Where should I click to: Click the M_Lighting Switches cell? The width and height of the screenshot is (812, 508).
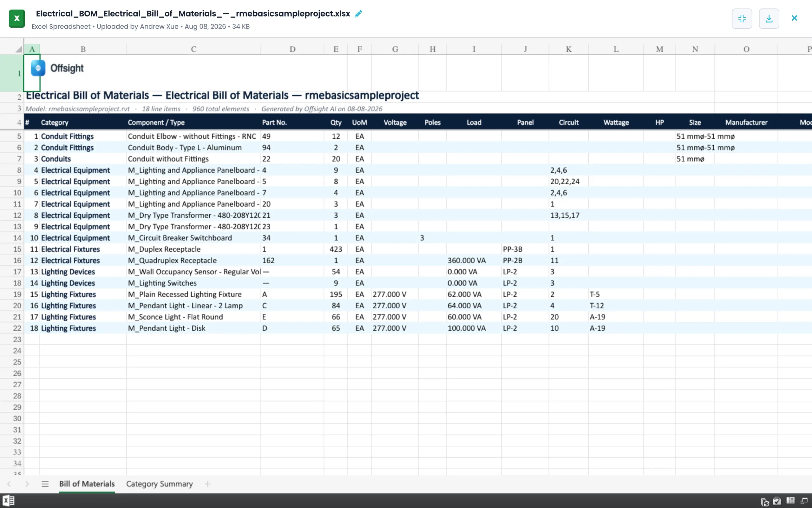coord(193,283)
